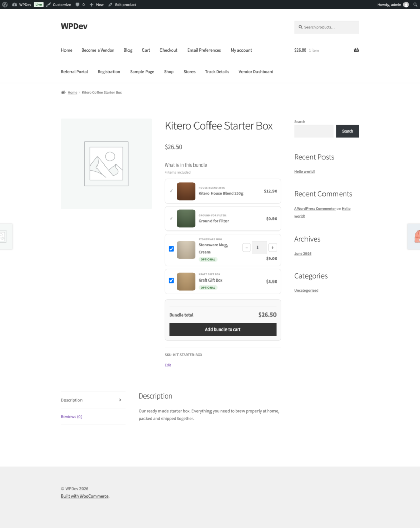Switch to Reviews (0) tab
The width and height of the screenshot is (420, 528).
tap(71, 417)
